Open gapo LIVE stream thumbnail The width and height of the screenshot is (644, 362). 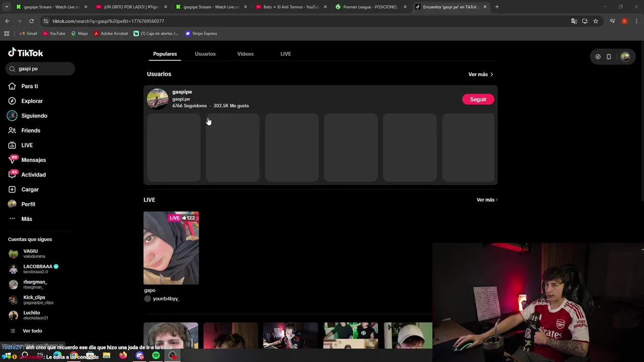tap(171, 248)
